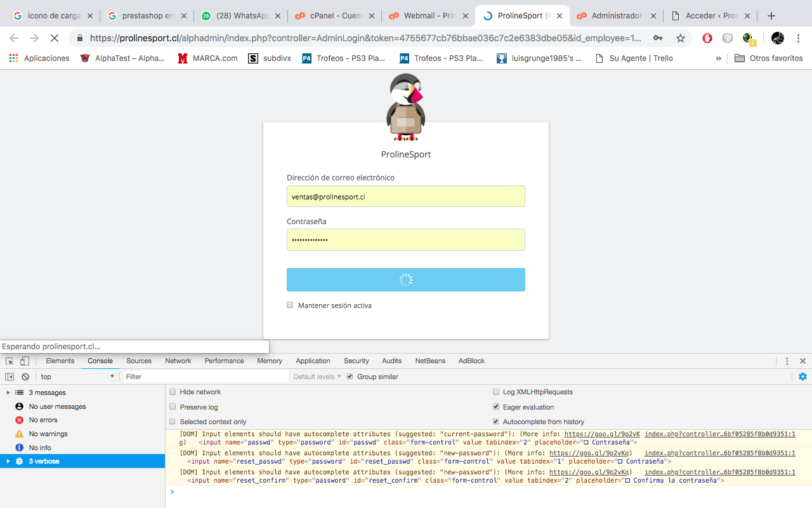Image resolution: width=812 pixels, height=508 pixels.
Task: Enable Preserve log option
Action: 173,407
